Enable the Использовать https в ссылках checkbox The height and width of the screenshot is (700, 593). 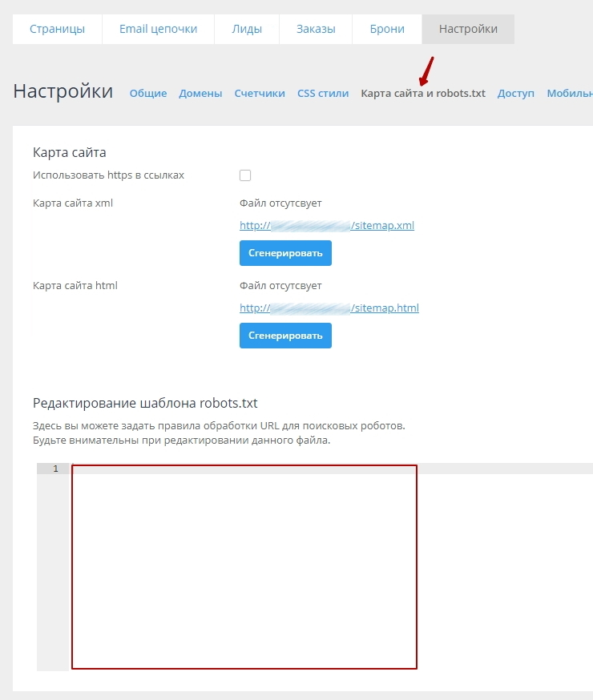click(245, 175)
